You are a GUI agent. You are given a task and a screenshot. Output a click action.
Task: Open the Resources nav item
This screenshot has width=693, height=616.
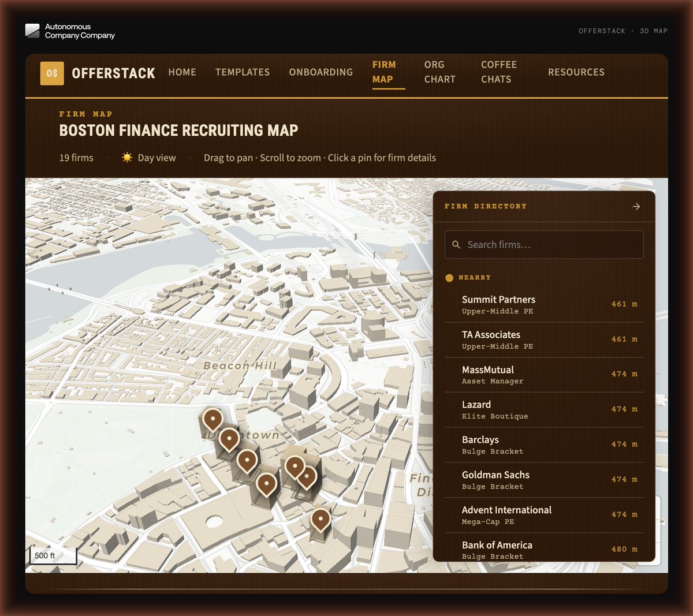576,72
